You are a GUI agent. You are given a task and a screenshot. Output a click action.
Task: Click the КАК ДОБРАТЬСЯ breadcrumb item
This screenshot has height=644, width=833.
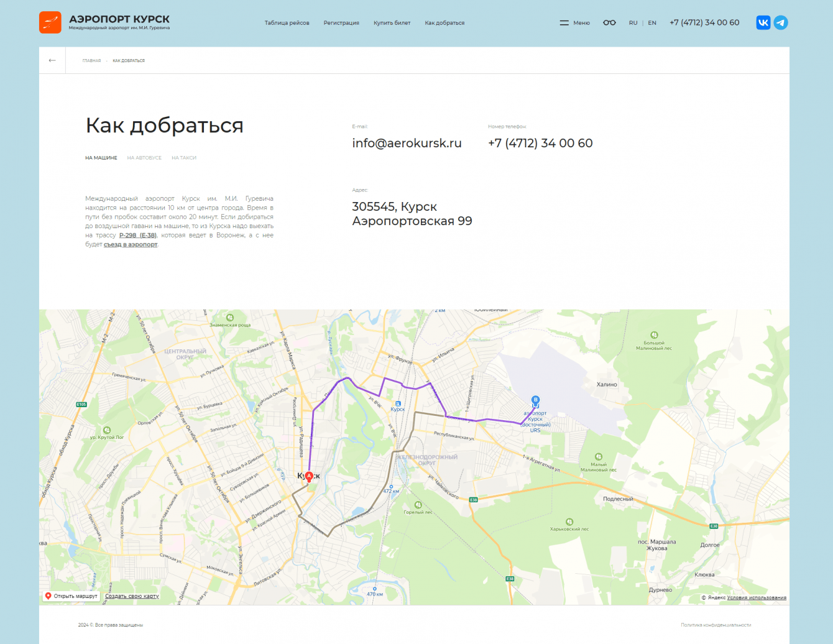tap(129, 61)
